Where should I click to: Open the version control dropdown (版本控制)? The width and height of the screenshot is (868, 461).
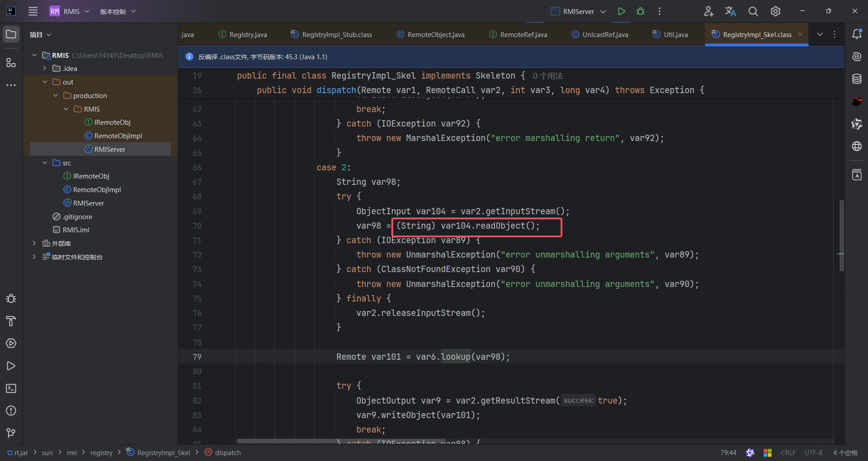pos(118,11)
